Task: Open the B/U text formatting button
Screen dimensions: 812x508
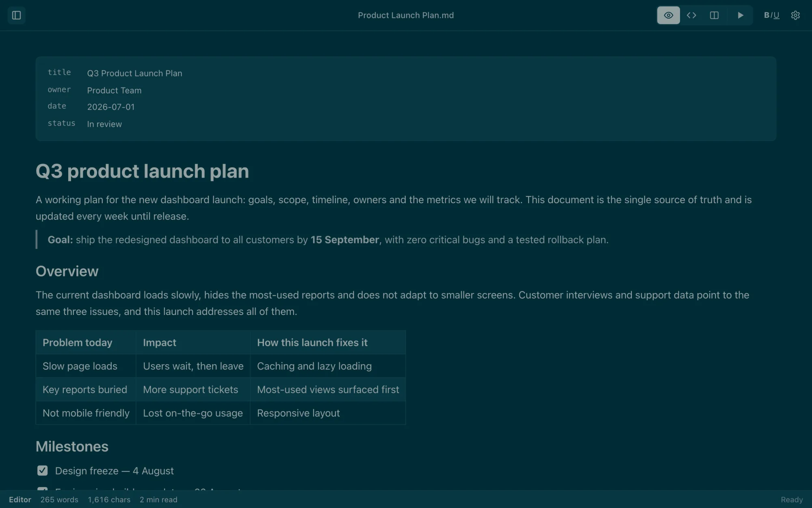Action: point(771,15)
